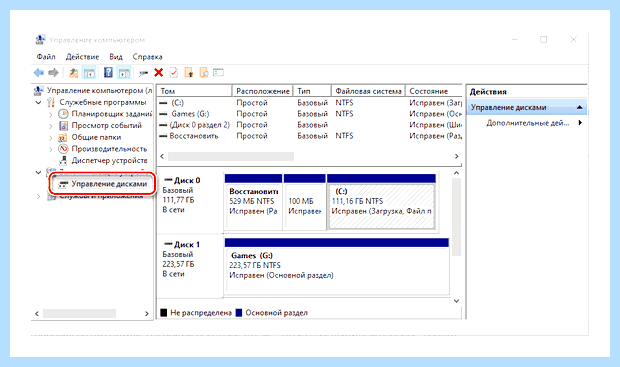Click the volume list scroll-right arrow
The width and height of the screenshot is (620, 367).
(457, 157)
